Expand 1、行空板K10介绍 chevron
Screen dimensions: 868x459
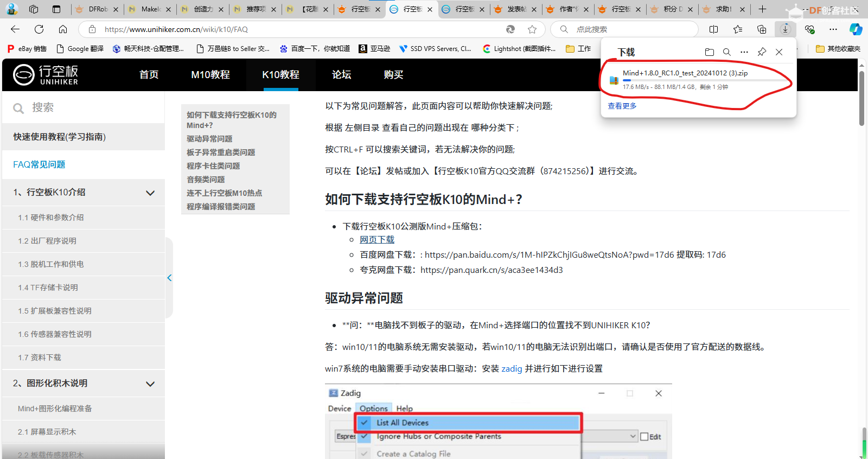click(x=150, y=193)
